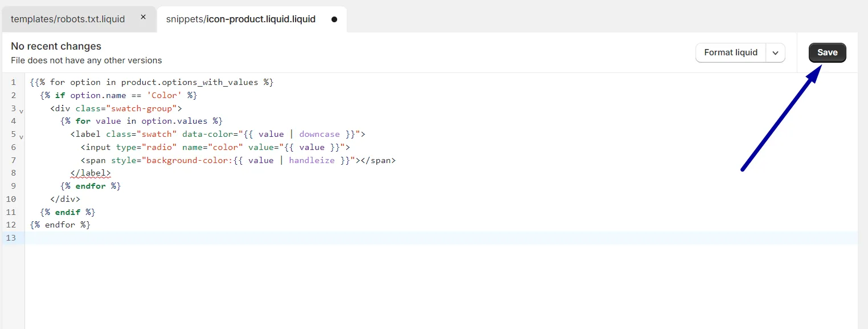Click the endfor tag on line 12
This screenshot has height=329, width=868.
60,225
